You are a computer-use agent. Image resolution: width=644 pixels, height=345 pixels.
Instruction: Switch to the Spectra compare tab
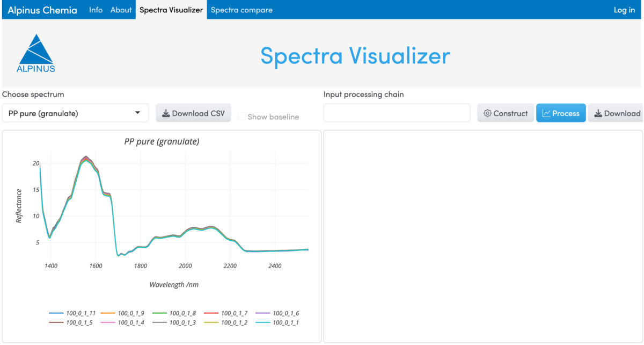(x=241, y=10)
